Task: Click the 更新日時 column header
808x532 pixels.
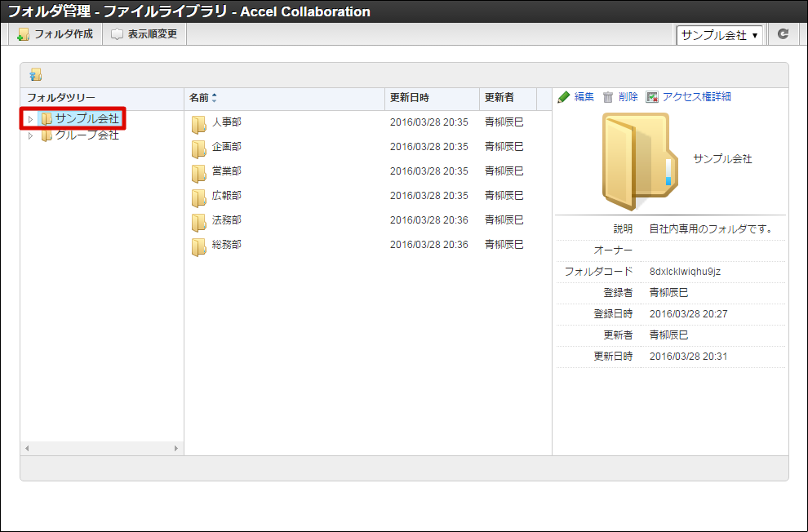Action: pyautogui.click(x=433, y=98)
